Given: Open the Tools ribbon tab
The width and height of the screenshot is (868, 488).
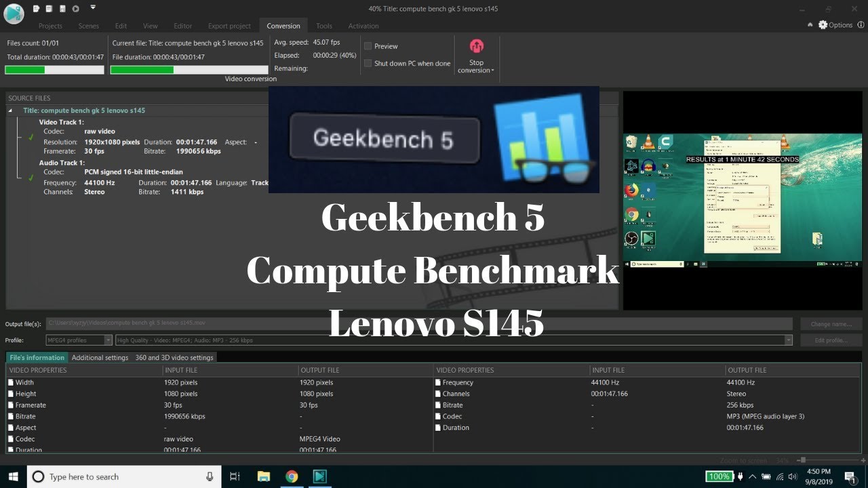Looking at the screenshot, I should click(324, 26).
